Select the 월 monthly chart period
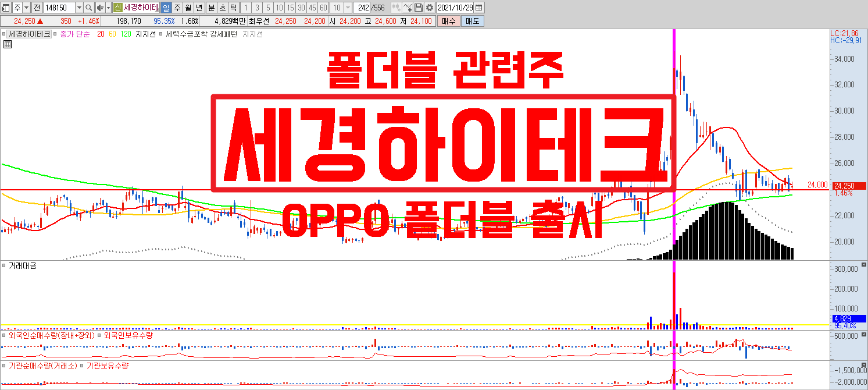Image resolution: width=868 pixels, height=390 pixels. pyautogui.click(x=188, y=8)
